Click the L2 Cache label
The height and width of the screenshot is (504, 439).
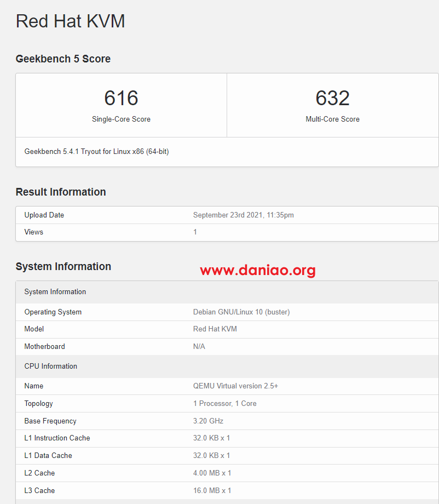click(39, 473)
